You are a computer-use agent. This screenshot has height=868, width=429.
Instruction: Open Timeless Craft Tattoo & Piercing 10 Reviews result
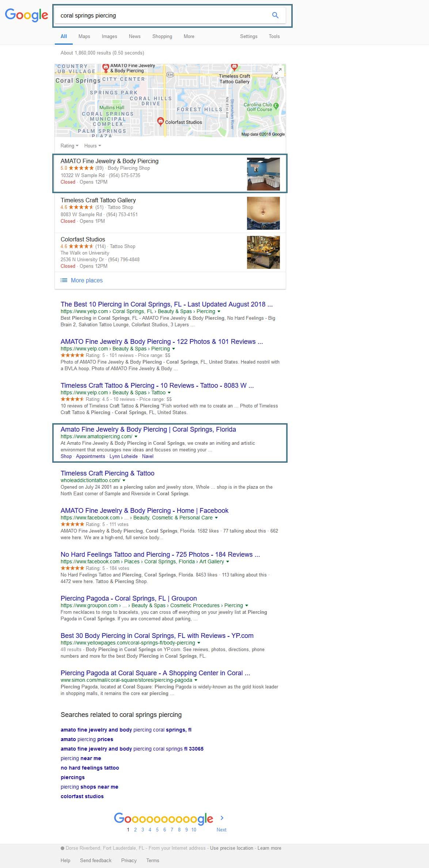click(157, 385)
